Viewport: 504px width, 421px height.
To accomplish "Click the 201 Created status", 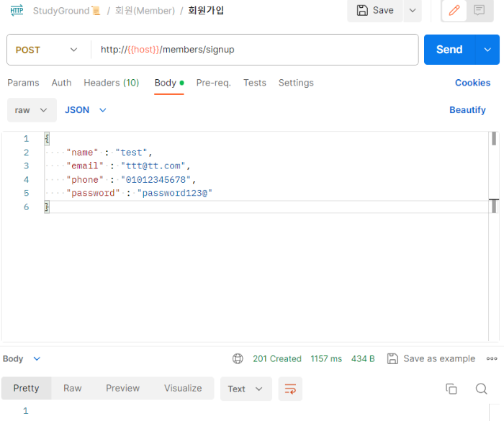I will pos(277,358).
